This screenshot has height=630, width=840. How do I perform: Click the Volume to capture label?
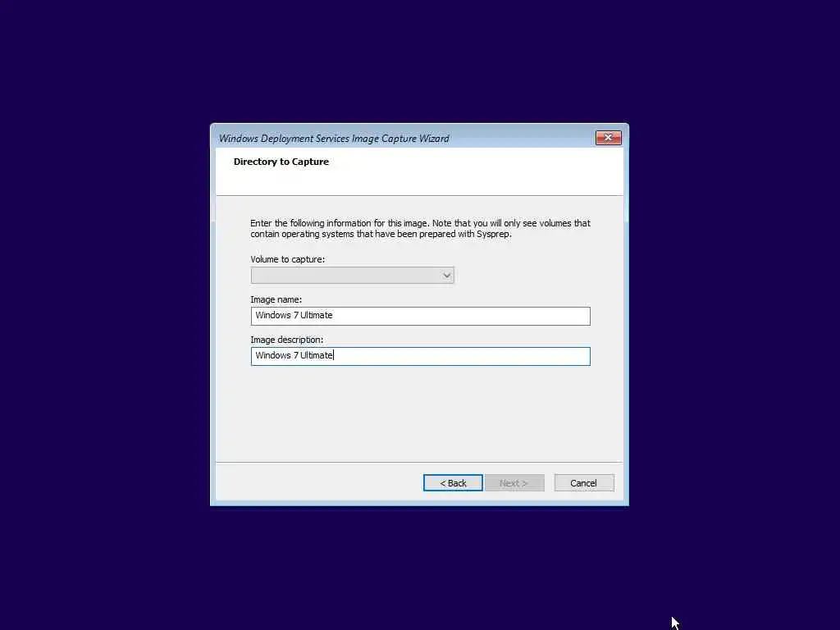(288, 259)
